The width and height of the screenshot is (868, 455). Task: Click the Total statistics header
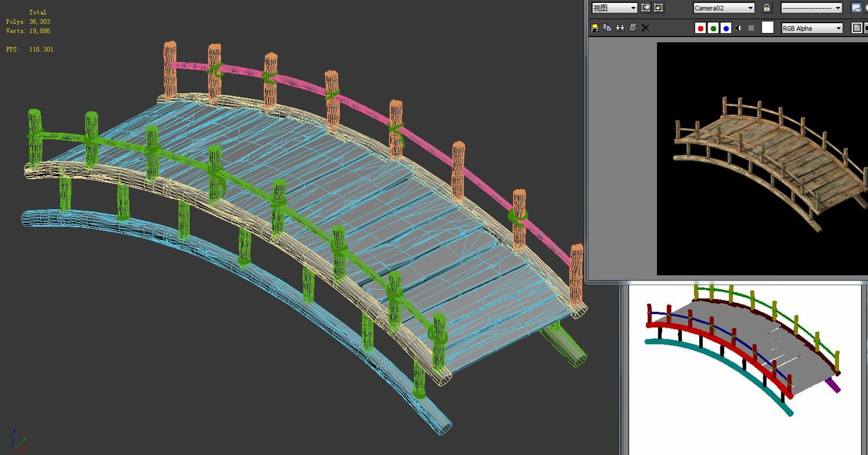(38, 12)
